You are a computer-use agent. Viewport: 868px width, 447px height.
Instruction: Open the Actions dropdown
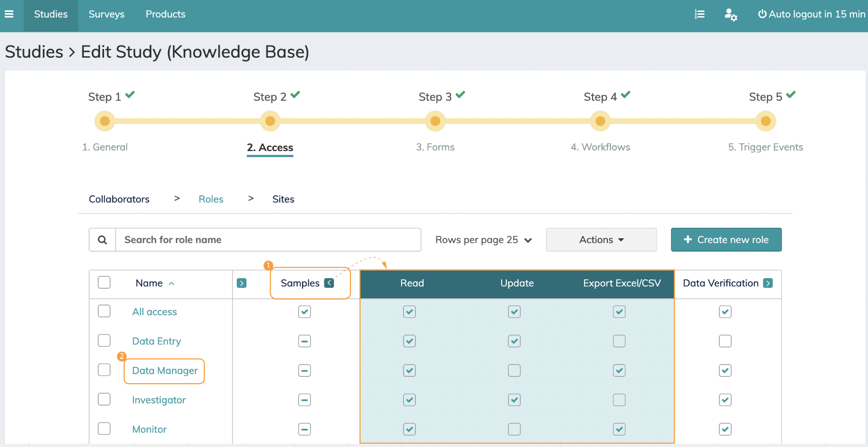tap(601, 240)
